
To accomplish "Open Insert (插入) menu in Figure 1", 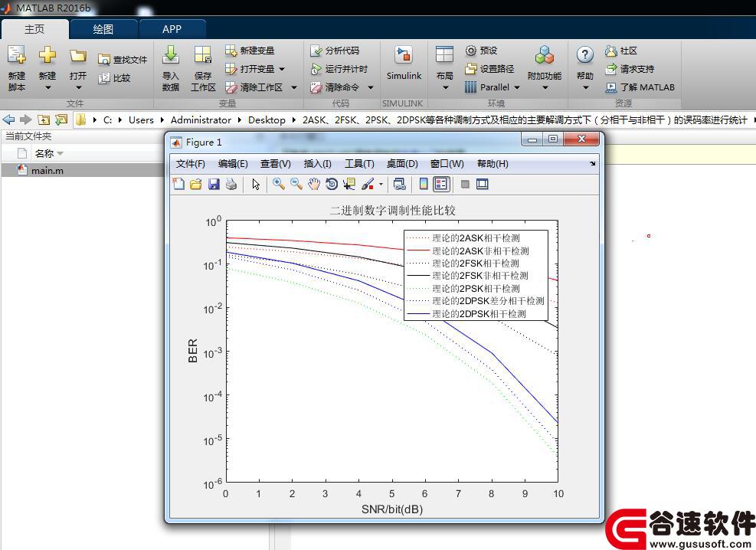I will click(317, 164).
